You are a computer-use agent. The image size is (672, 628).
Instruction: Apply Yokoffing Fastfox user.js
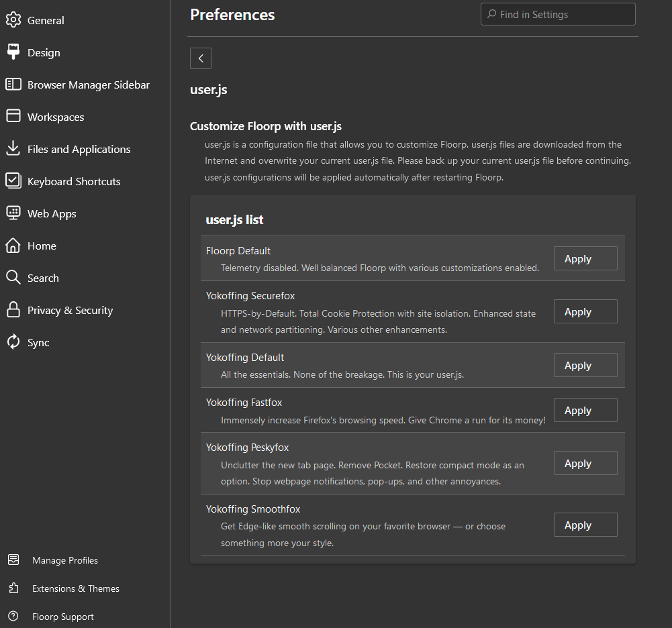(x=585, y=410)
